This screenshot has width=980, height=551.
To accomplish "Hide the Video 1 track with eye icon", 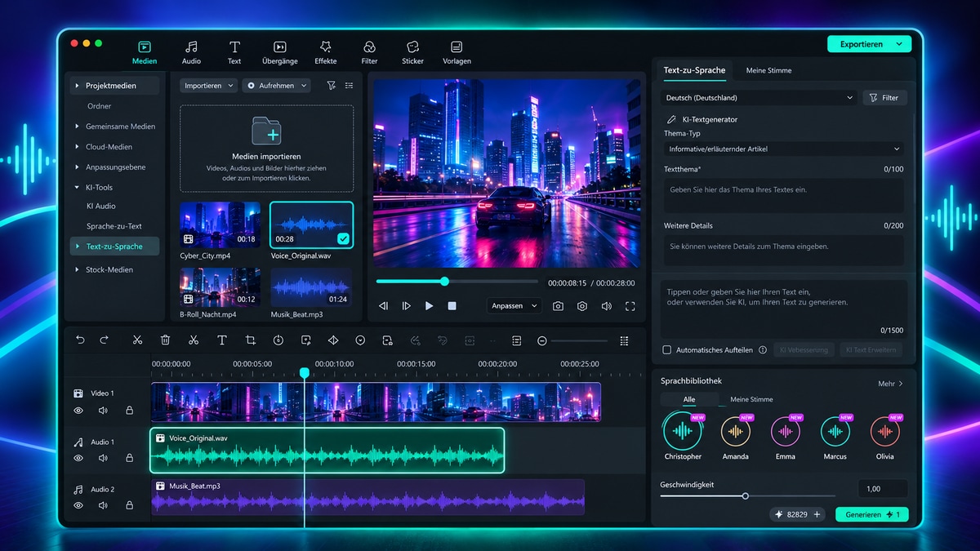I will [78, 411].
